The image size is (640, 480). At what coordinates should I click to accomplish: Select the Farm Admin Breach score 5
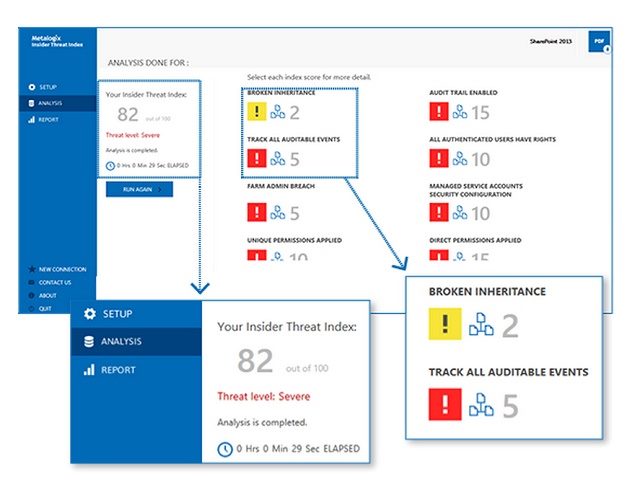295,213
